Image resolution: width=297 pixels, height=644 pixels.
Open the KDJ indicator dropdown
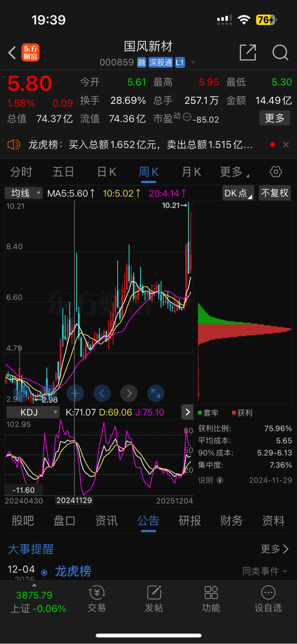pos(33,412)
